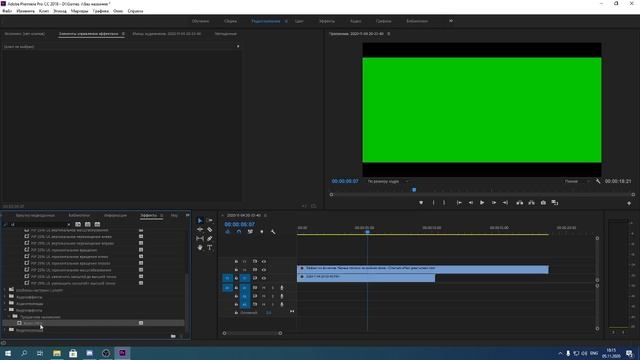
Task: Expand the Audio Effects folder
Action: [5, 297]
